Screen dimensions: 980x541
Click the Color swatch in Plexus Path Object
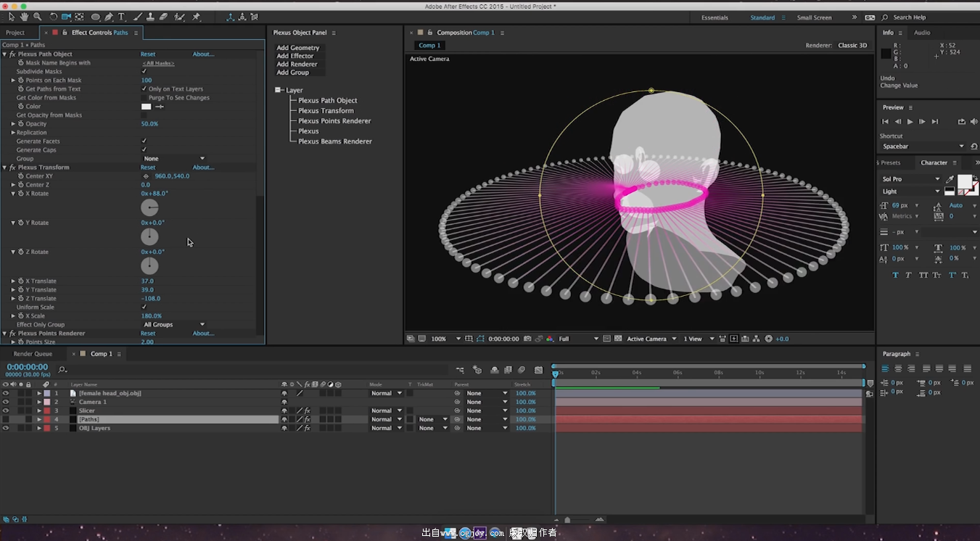click(x=146, y=107)
